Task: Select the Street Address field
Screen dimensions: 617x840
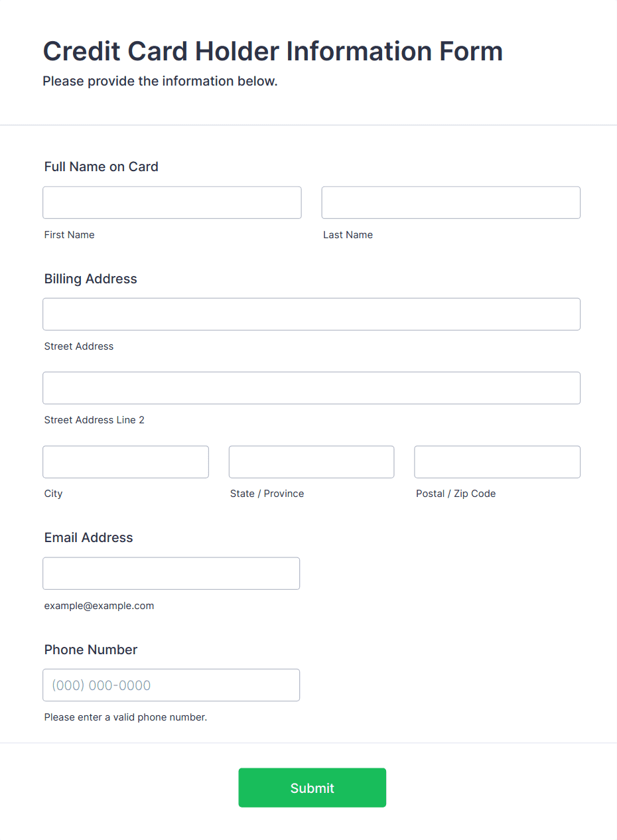Action: [x=312, y=314]
